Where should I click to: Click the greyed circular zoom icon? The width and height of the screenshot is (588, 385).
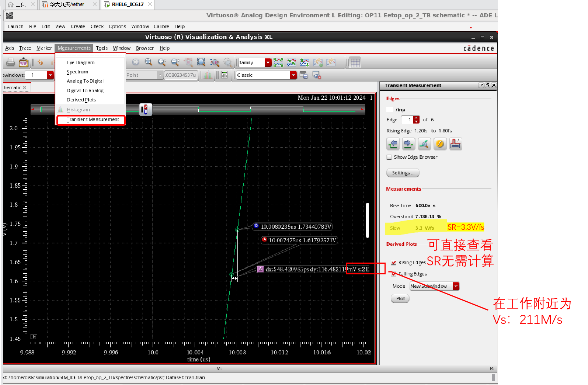[x=228, y=62]
